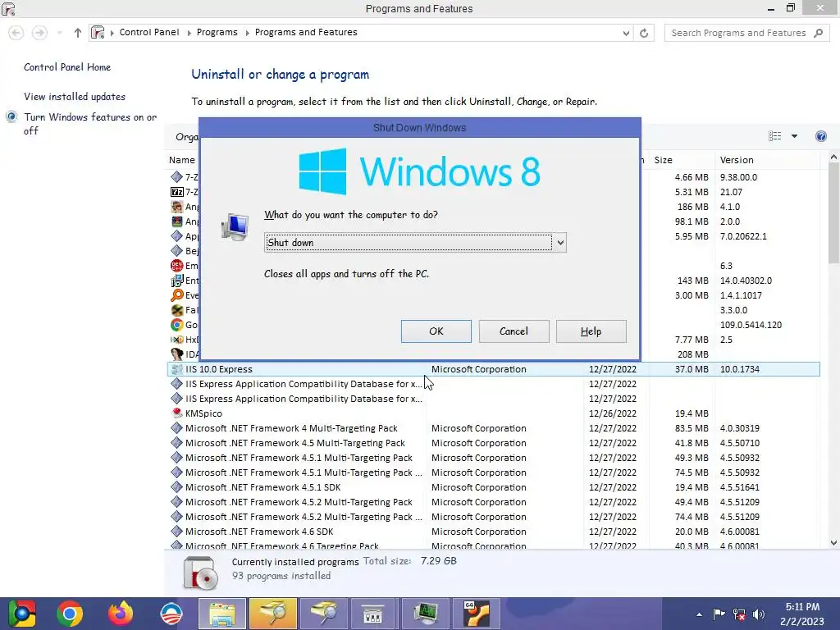This screenshot has width=840, height=630.
Task: Click the Programs breadcrumb
Action: [217, 32]
